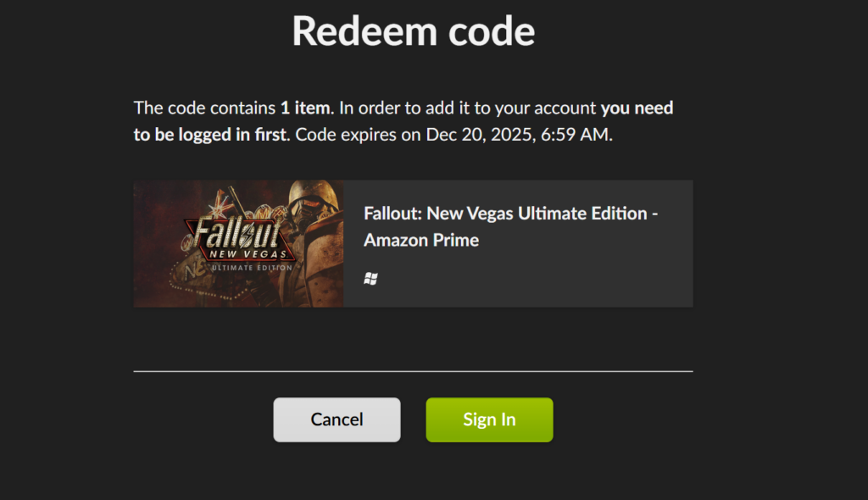The image size is (868, 500).
Task: Click the "Fallout: New Vegas Ultimate Edition" title
Action: click(505, 214)
